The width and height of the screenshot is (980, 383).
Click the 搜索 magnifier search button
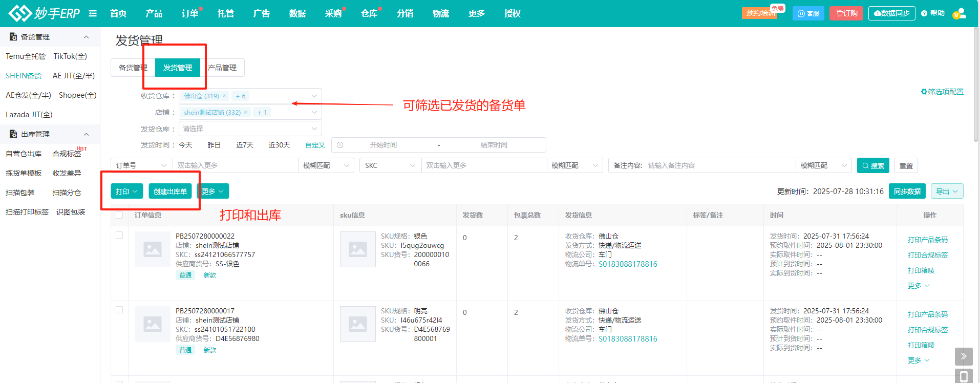point(873,165)
